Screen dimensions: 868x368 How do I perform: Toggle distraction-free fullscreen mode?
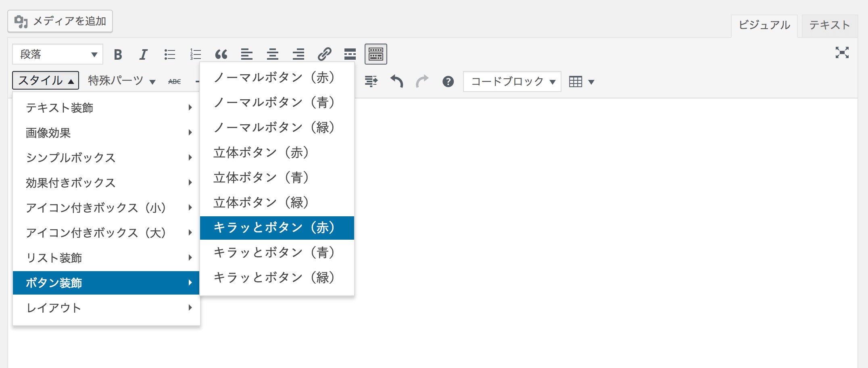coord(843,52)
